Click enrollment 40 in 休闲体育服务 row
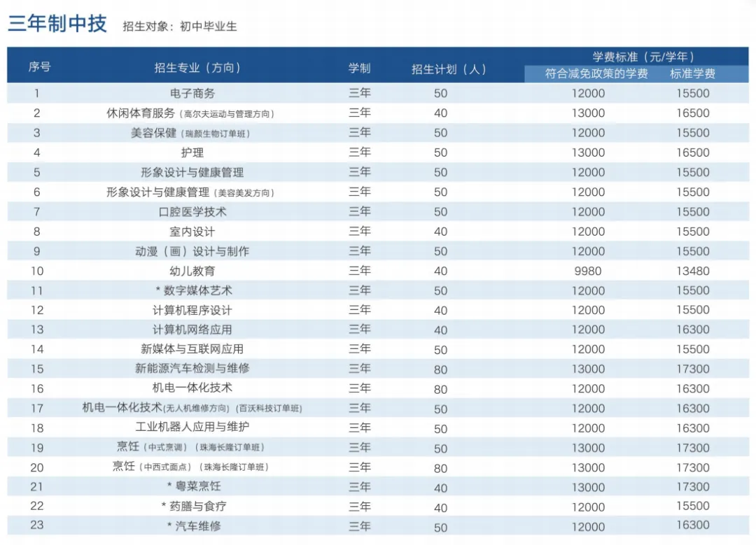Image resolution: width=756 pixels, height=545 pixels. coord(441,113)
